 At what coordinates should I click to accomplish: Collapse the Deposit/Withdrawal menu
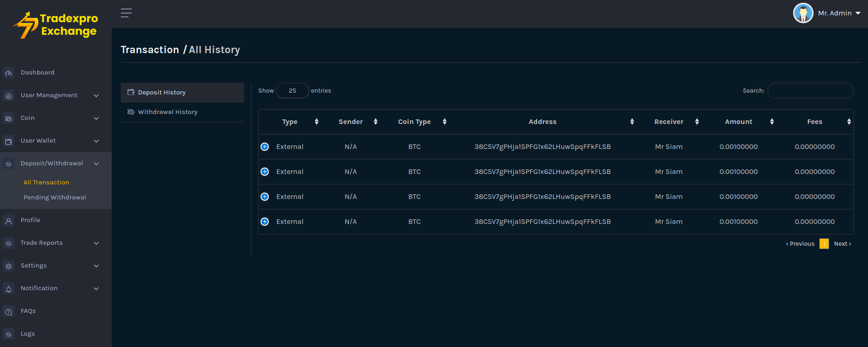(x=96, y=164)
